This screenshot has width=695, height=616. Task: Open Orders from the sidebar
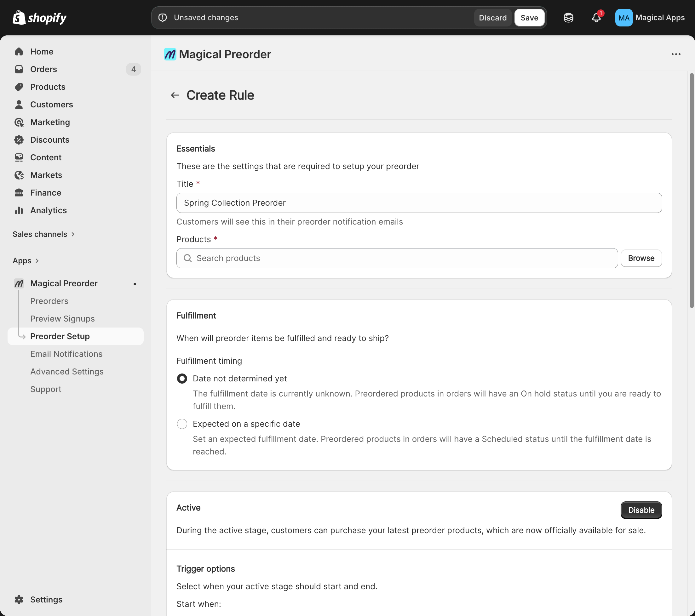point(43,69)
